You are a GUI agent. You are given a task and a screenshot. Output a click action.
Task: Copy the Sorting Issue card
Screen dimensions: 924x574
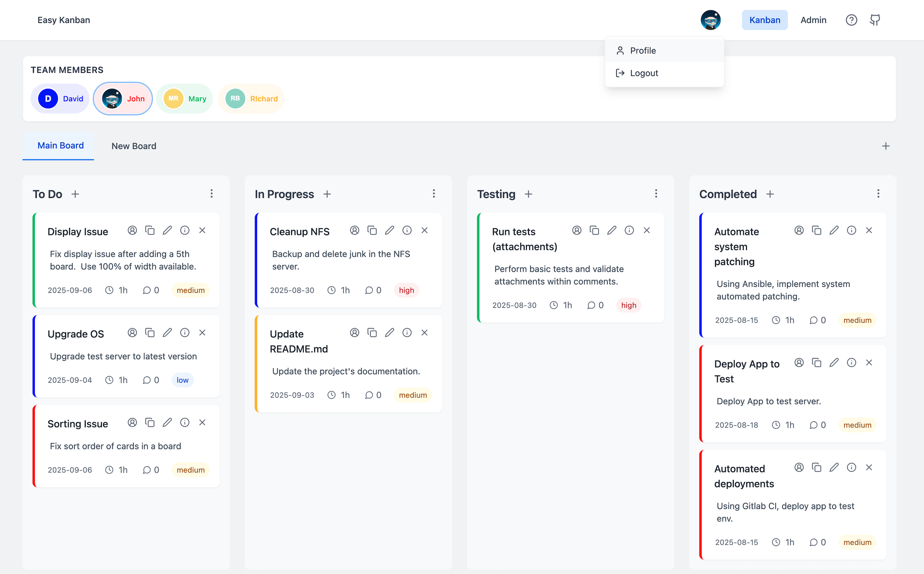pos(150,422)
